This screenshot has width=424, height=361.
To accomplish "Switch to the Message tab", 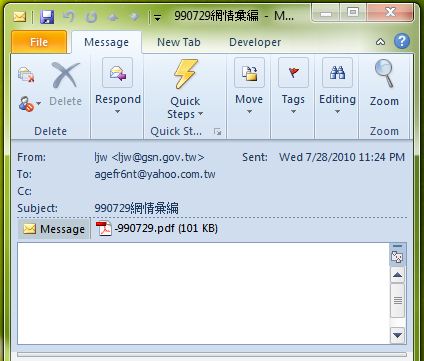I will (x=106, y=42).
